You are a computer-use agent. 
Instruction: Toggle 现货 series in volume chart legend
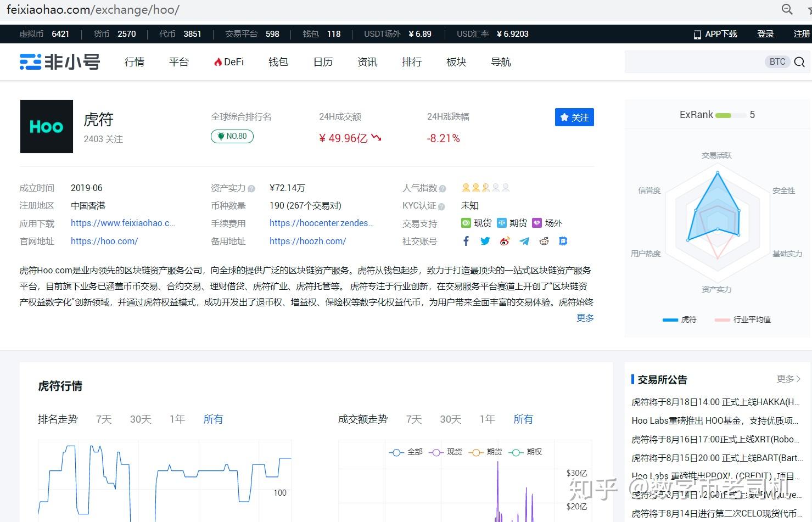(445, 452)
